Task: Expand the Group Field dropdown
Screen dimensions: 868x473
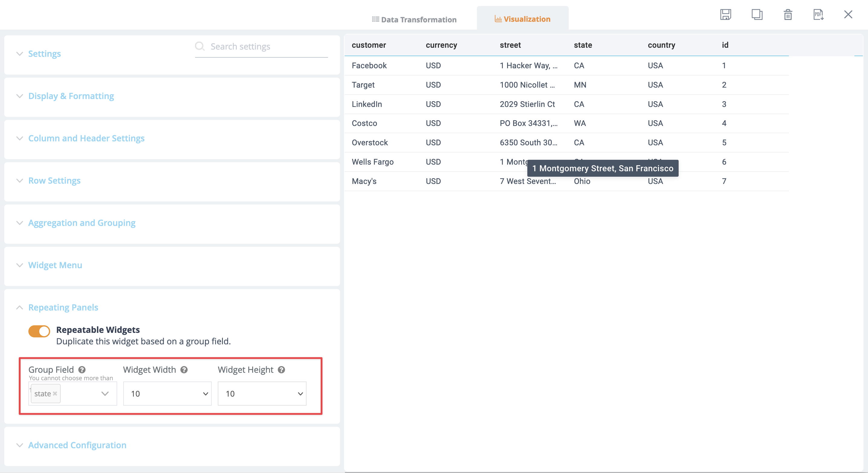Action: [105, 394]
